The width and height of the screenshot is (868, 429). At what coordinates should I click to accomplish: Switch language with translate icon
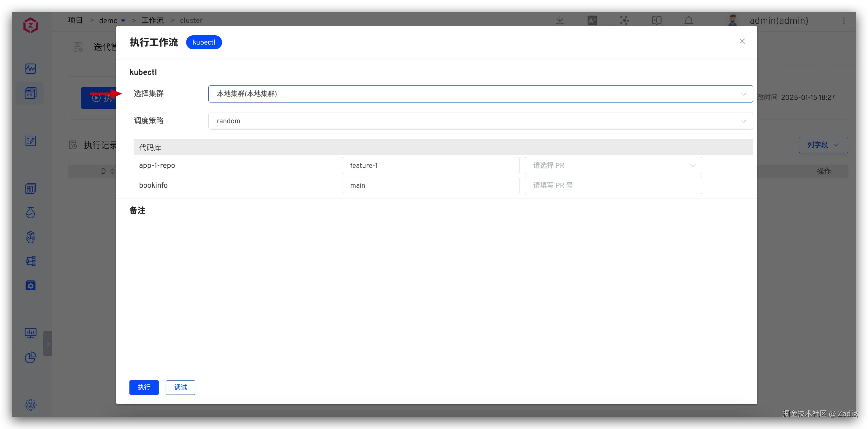(x=592, y=20)
